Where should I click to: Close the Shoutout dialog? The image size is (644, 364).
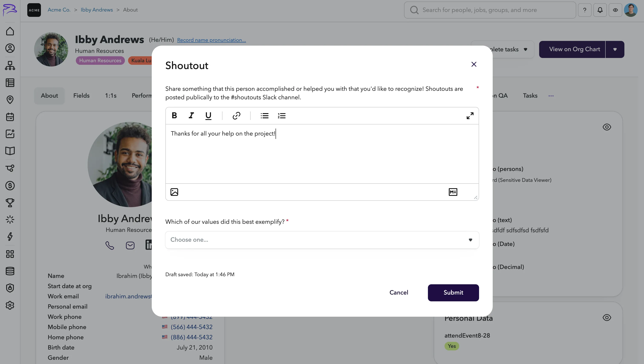pyautogui.click(x=474, y=64)
